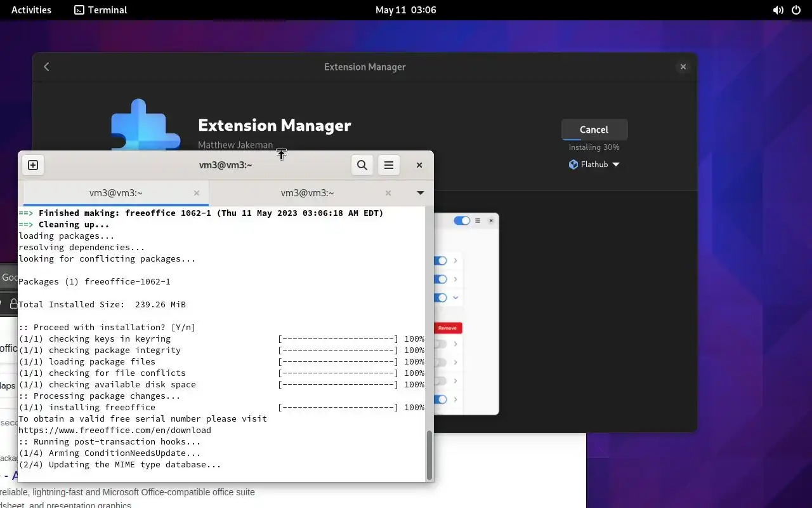
Task: Open a new terminal tab
Action: pos(33,165)
